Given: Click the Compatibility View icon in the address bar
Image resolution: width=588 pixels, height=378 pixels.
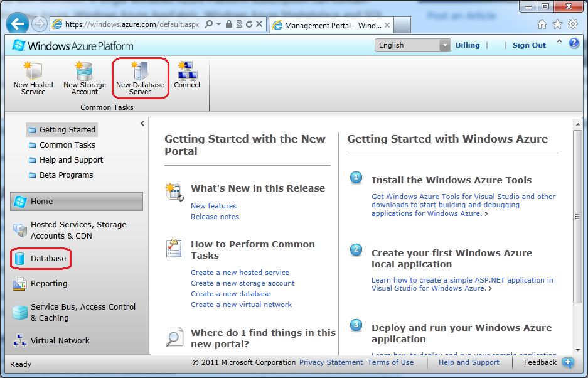Looking at the screenshot, I should click(x=239, y=24).
